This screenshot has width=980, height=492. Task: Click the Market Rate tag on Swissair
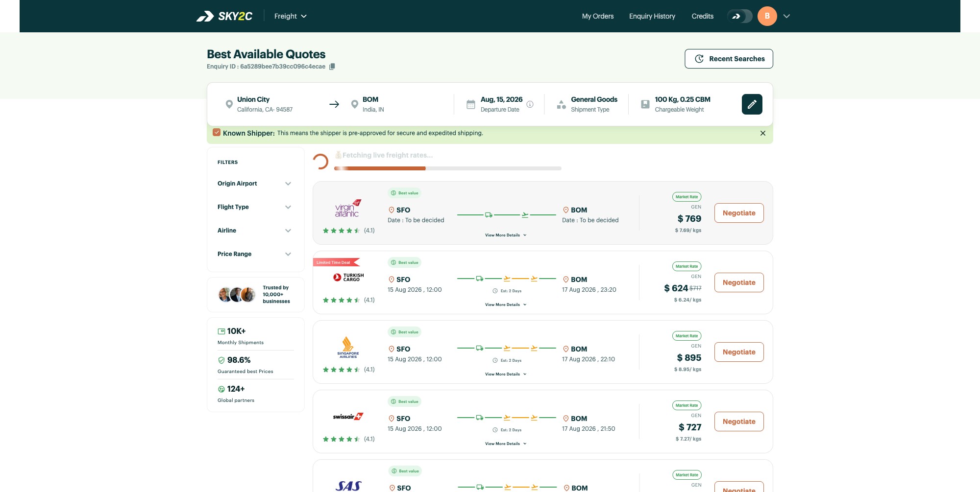686,405
